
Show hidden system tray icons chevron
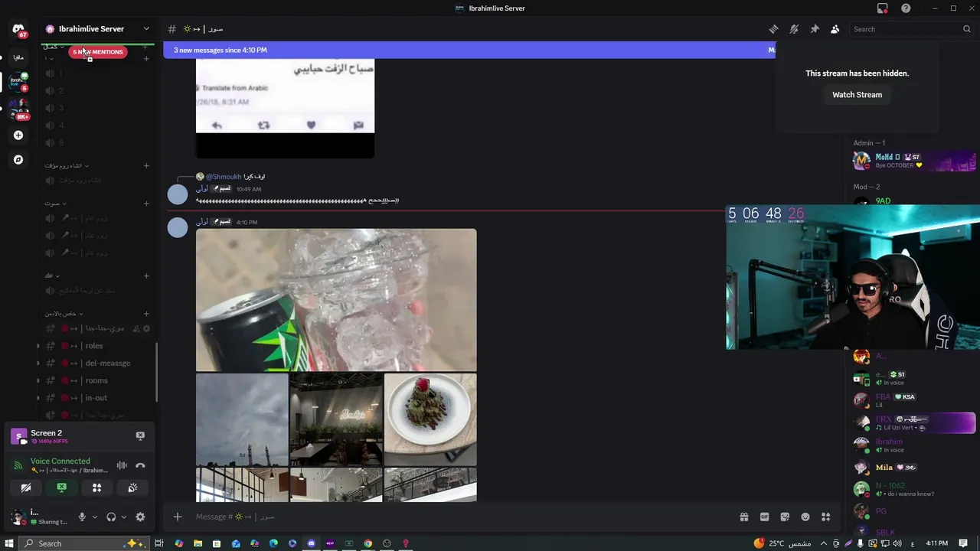coord(824,543)
